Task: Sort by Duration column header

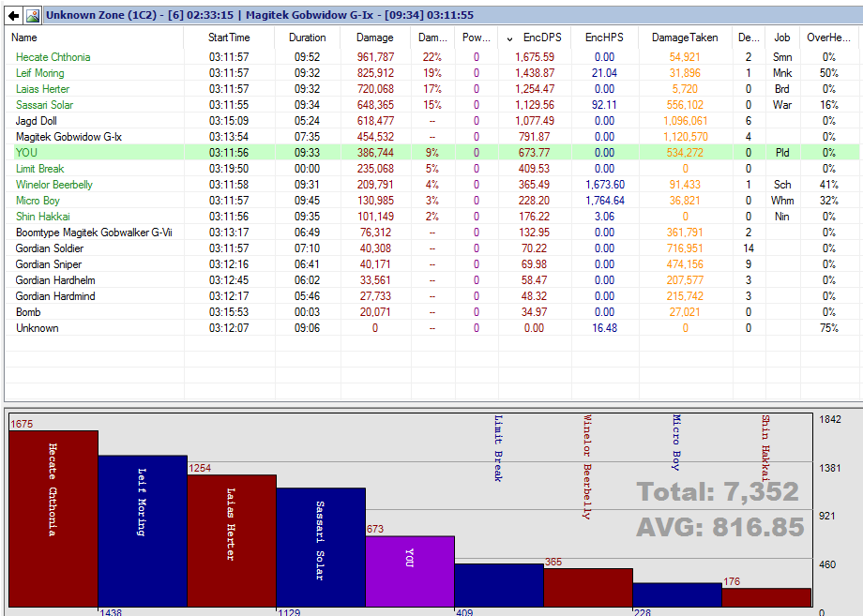Action: click(x=307, y=38)
